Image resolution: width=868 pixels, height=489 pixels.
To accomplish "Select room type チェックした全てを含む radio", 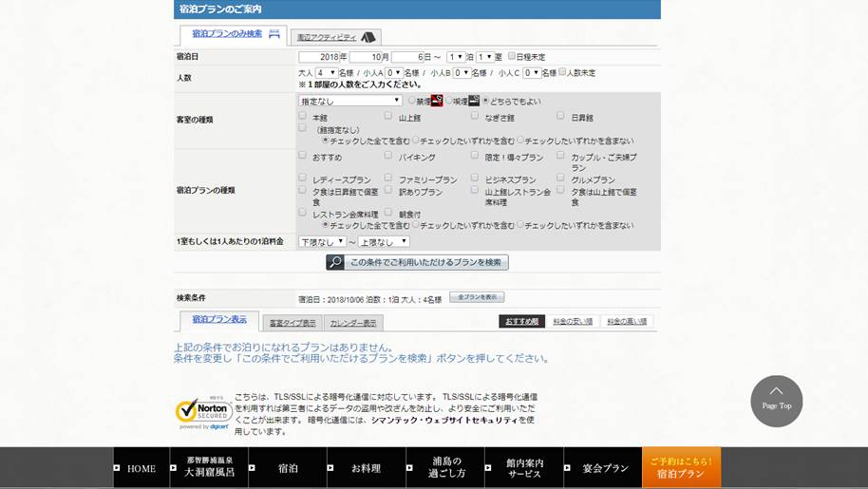I will [x=326, y=141].
